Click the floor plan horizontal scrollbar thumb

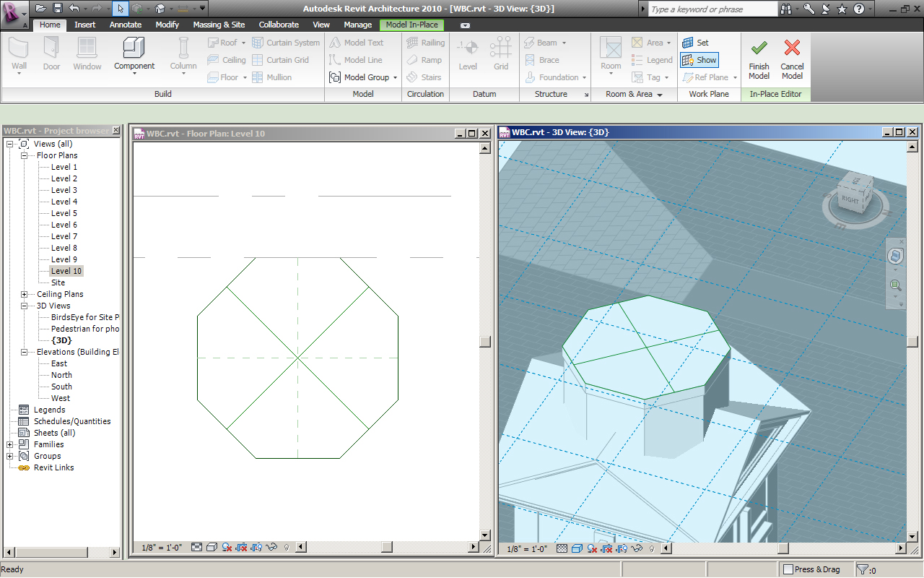[387, 548]
